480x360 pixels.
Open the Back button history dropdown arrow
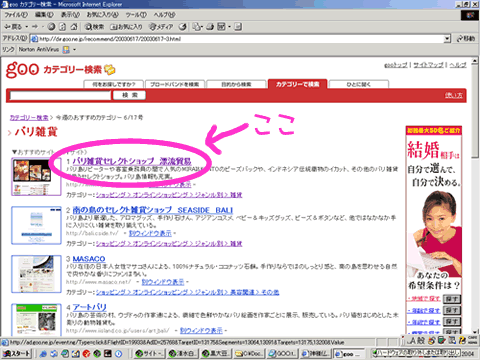pyautogui.click(x=27, y=27)
